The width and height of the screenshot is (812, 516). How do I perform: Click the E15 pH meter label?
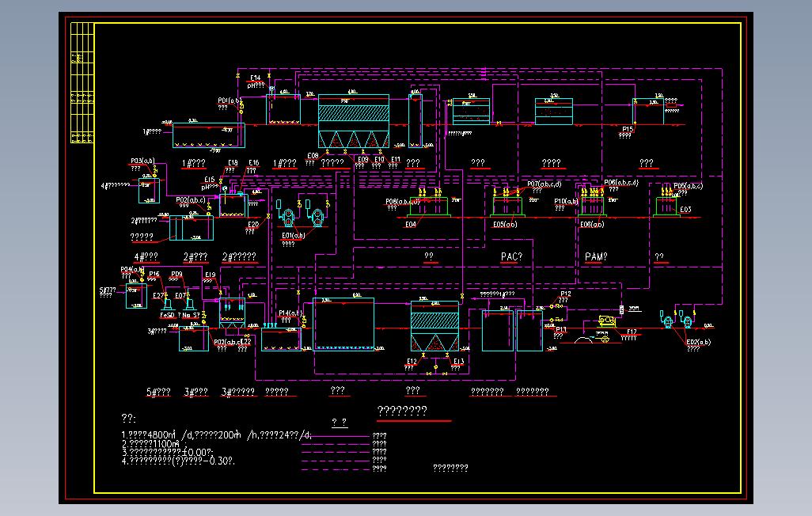click(209, 180)
